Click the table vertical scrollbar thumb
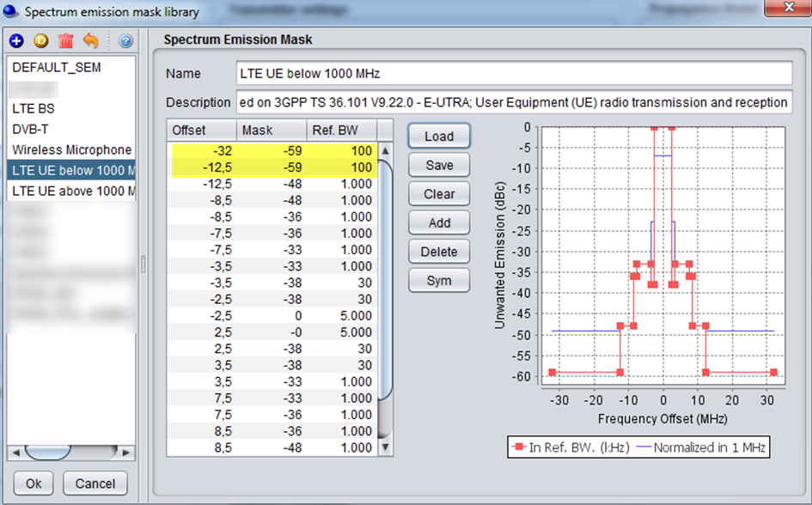Viewport: 812px width, 505px height. point(385,279)
